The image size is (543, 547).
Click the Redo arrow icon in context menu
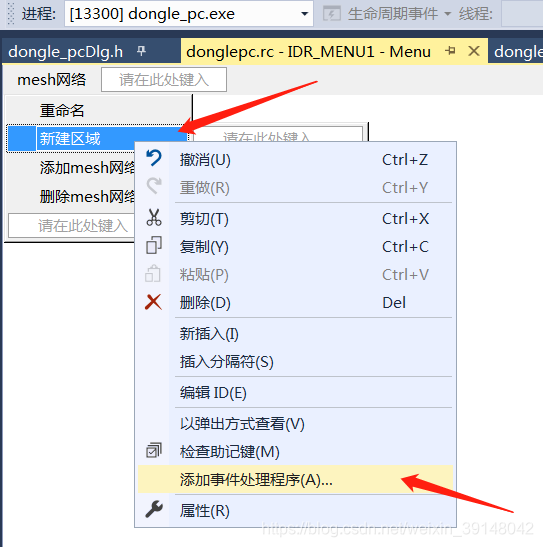point(153,186)
